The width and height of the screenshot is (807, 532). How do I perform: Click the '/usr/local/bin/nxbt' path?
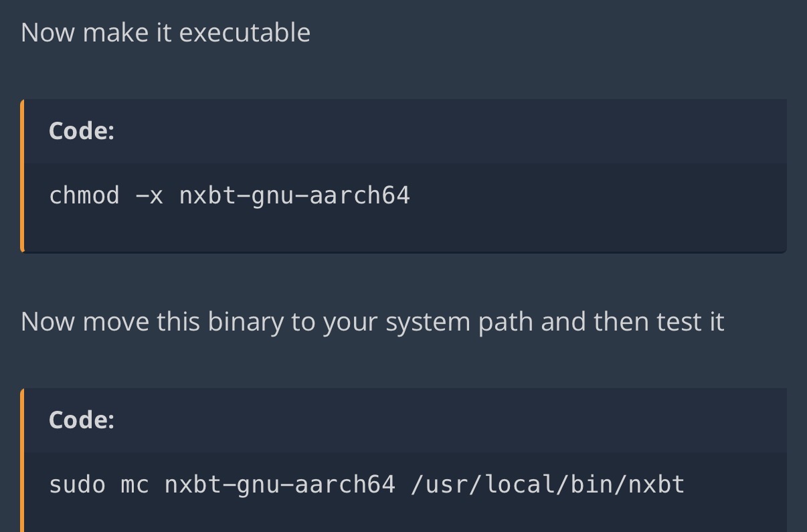pyautogui.click(x=547, y=484)
